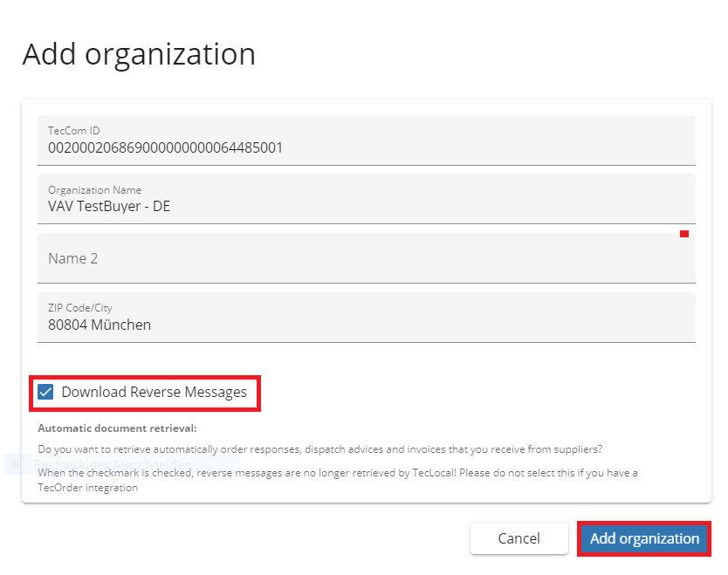Click the small red marker above Name 2
728x575 pixels.
click(x=684, y=234)
